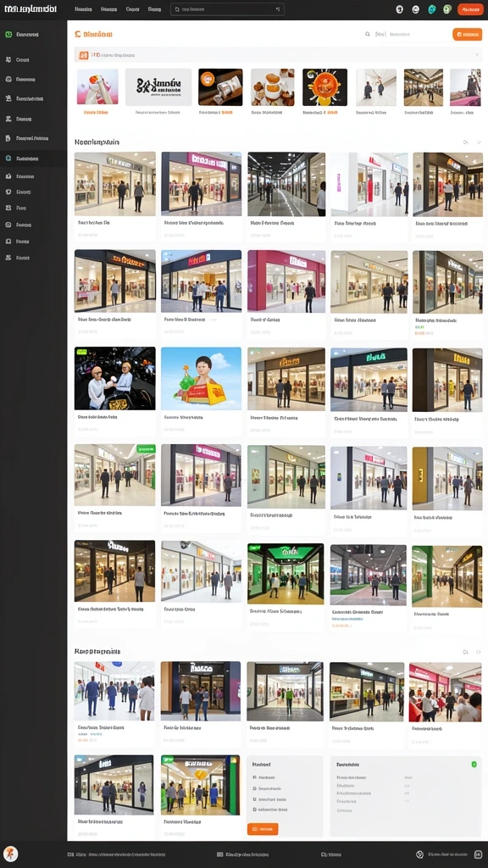Click the magnifier icon in the page header
This screenshot has height=868, width=488.
pyautogui.click(x=368, y=34)
